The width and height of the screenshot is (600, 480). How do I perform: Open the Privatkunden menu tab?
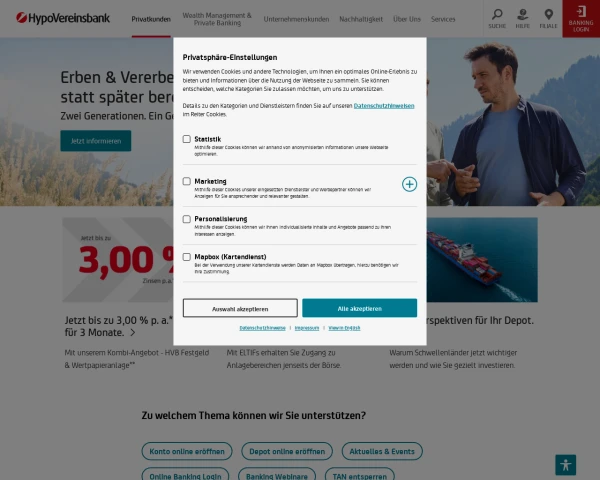point(151,19)
